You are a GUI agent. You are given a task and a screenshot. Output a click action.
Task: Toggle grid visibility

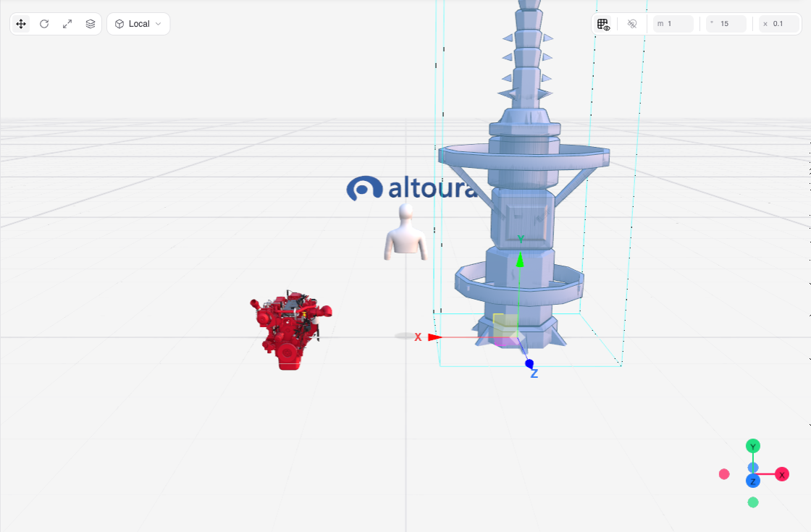pyautogui.click(x=604, y=24)
